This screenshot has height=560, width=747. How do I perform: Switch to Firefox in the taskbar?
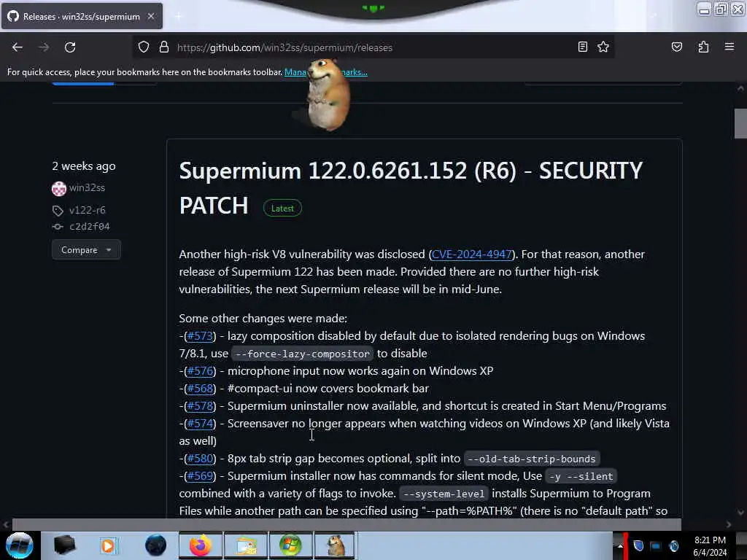point(200,545)
